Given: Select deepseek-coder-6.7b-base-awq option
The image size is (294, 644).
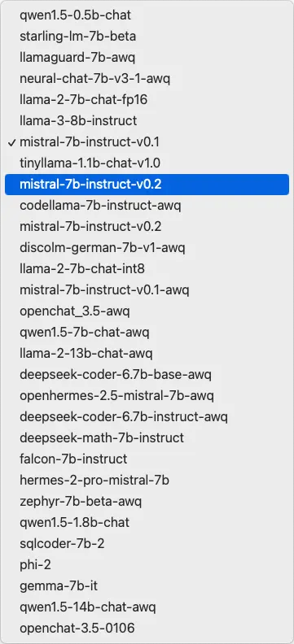Looking at the screenshot, I should [147, 375].
